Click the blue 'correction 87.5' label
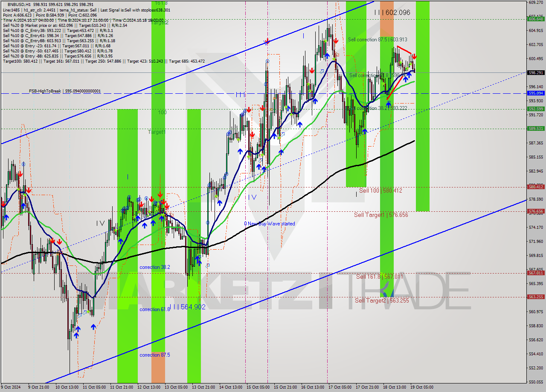This screenshot has height=392, width=546. [155, 355]
